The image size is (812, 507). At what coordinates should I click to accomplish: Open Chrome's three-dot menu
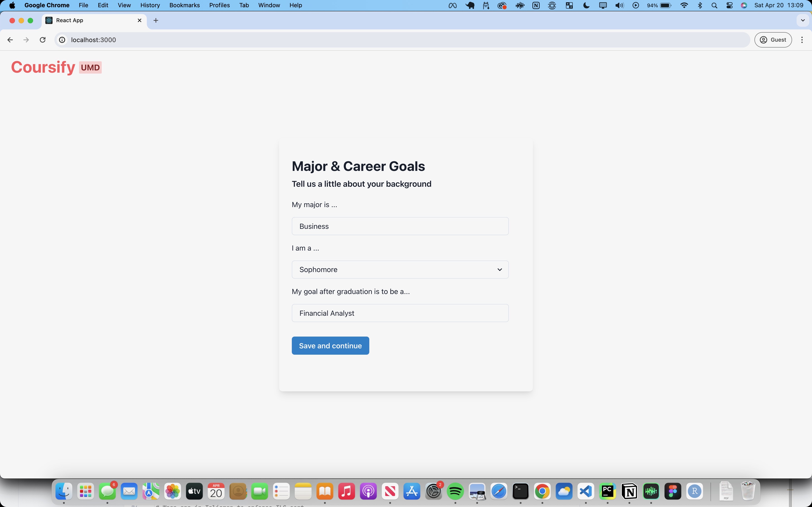coord(802,40)
